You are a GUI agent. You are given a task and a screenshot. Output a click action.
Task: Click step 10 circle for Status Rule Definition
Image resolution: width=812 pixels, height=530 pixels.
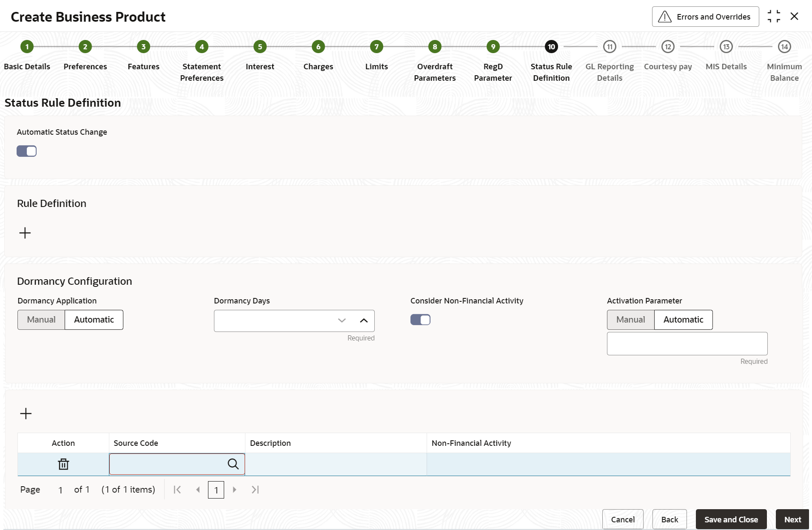tap(551, 47)
